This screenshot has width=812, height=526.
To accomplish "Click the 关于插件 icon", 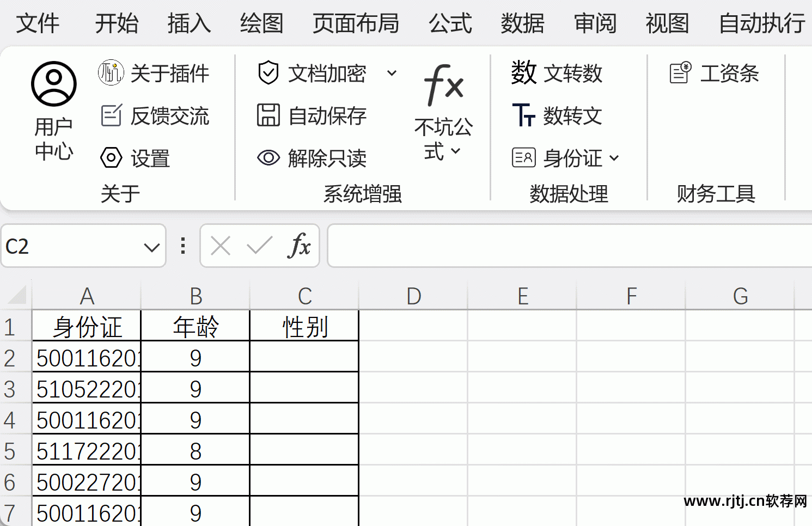I will coord(111,72).
